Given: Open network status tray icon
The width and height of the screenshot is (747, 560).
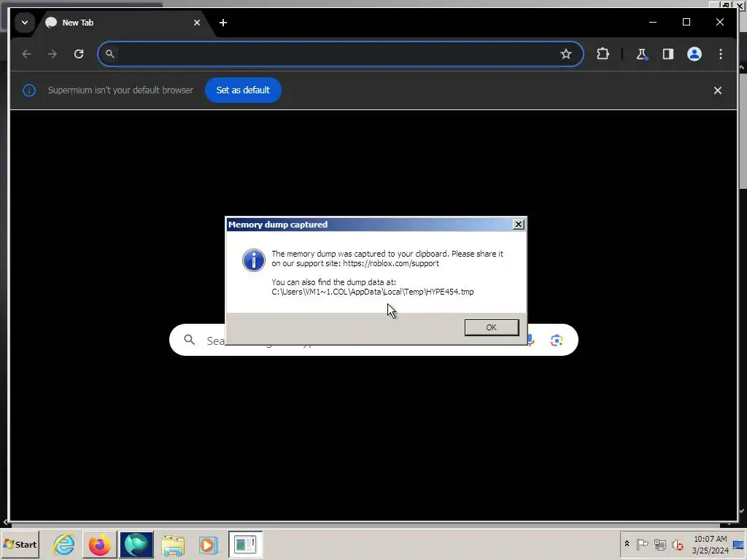Looking at the screenshot, I should pos(659,544).
